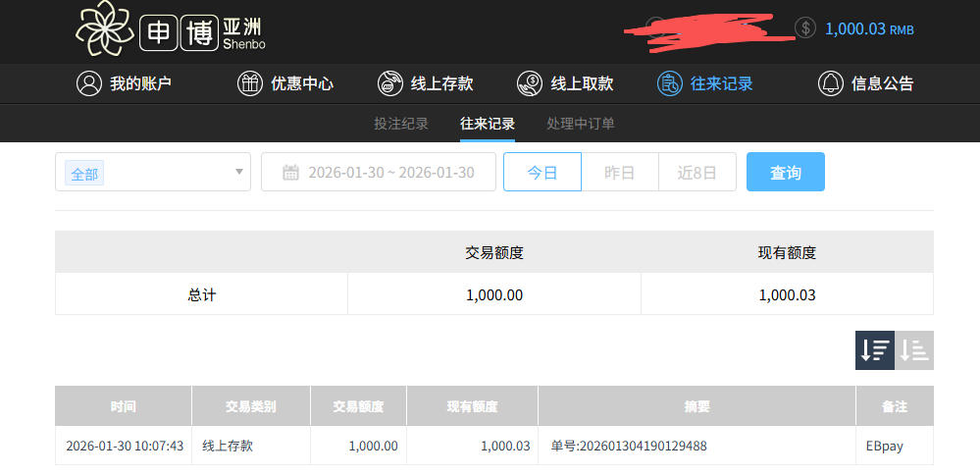Click 现有额度 column header in records table

pyautogui.click(x=472, y=406)
